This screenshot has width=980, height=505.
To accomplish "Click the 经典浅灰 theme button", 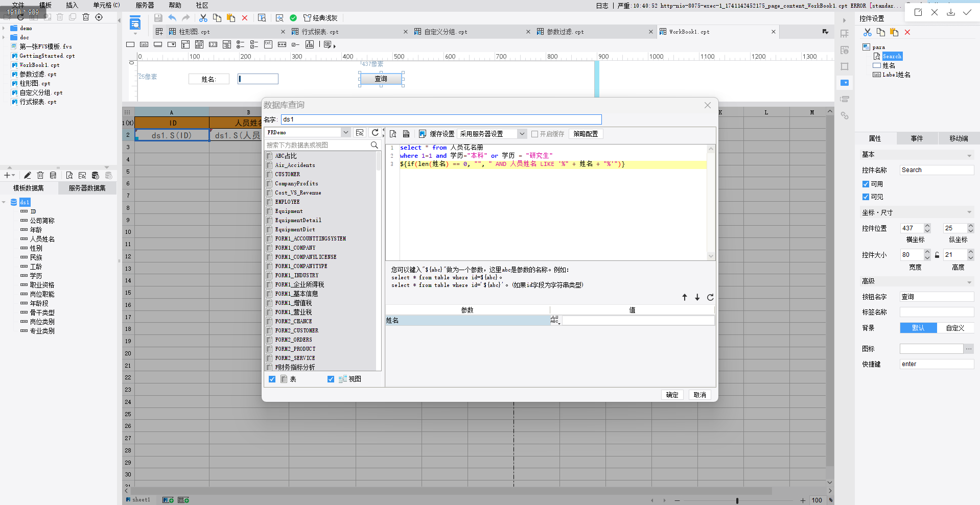I will (320, 18).
